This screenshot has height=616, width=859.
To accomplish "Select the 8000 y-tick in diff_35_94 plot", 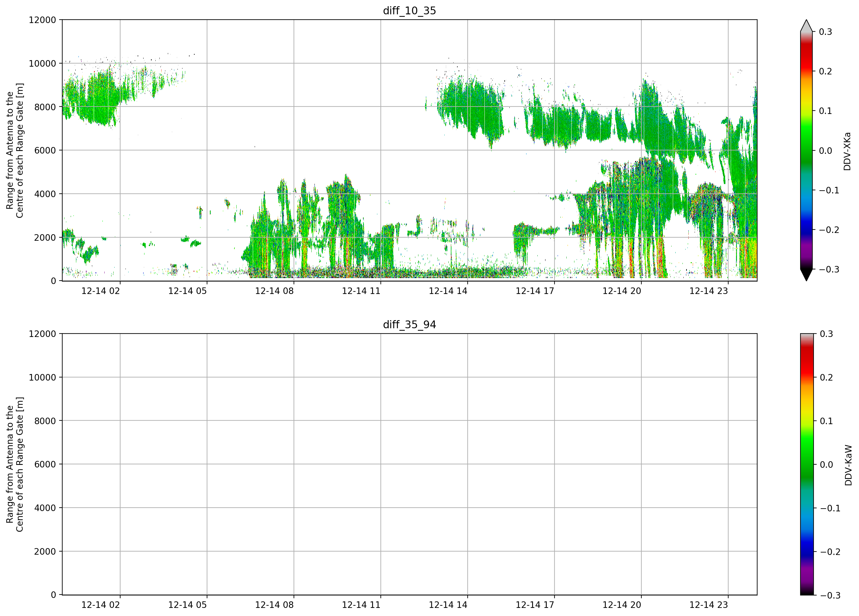I will [x=45, y=421].
